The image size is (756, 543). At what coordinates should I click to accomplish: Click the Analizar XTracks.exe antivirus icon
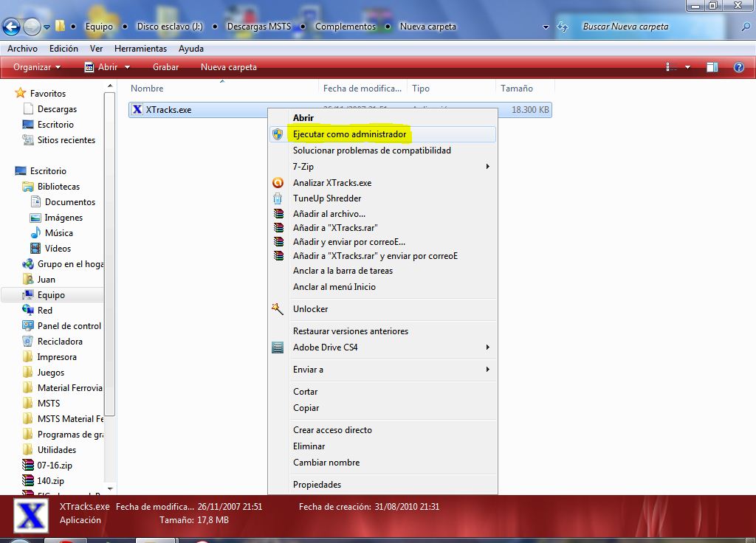278,183
